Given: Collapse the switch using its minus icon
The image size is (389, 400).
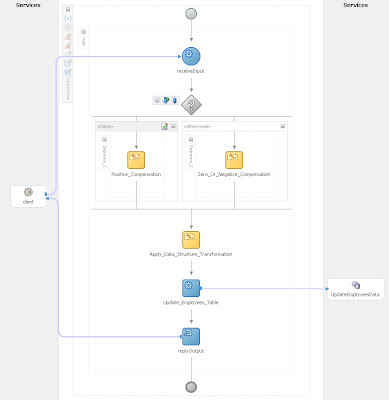Looking at the screenshot, I should pyautogui.click(x=157, y=100).
